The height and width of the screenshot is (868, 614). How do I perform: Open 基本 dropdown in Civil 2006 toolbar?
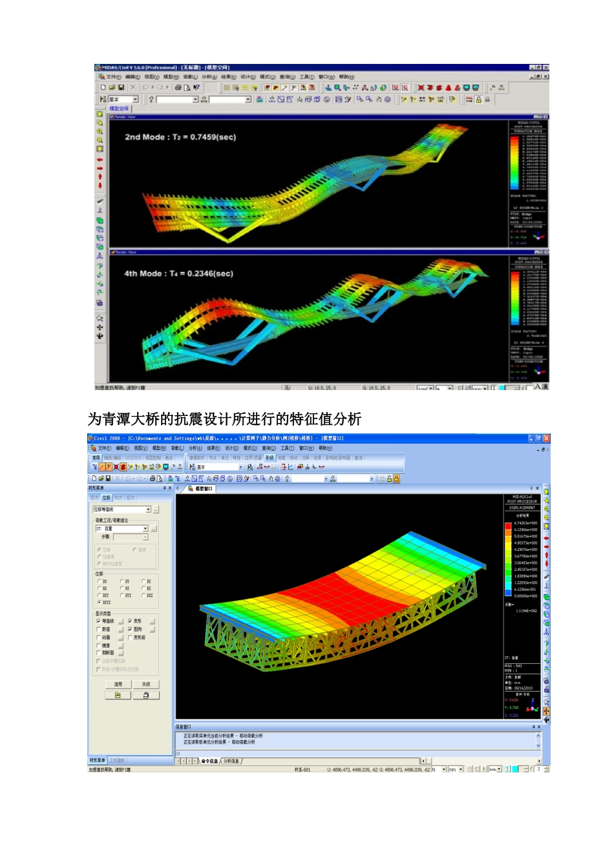click(241, 467)
